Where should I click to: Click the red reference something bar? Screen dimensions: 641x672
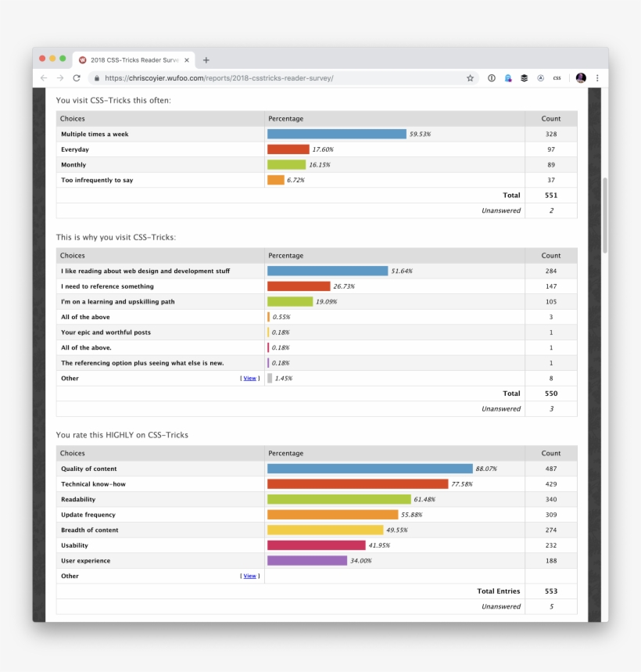(x=299, y=286)
